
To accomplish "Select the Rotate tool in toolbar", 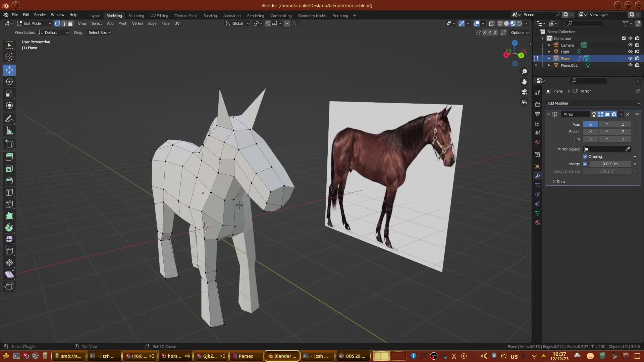I will tap(9, 82).
